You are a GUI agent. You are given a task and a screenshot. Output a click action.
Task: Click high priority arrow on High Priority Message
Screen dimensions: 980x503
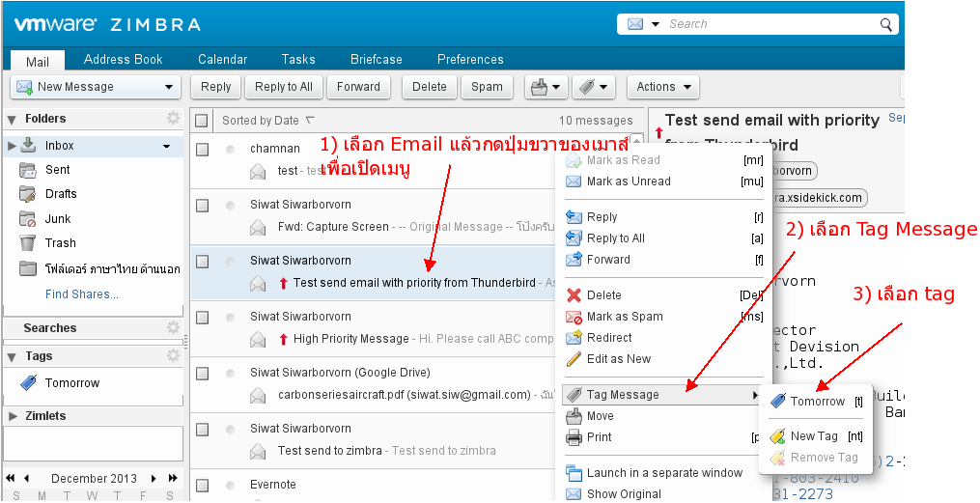point(283,339)
